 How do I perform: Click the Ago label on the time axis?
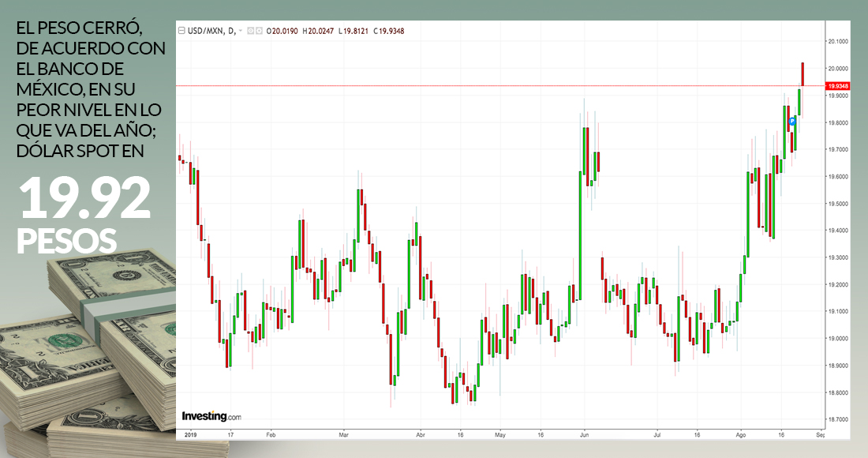740,434
